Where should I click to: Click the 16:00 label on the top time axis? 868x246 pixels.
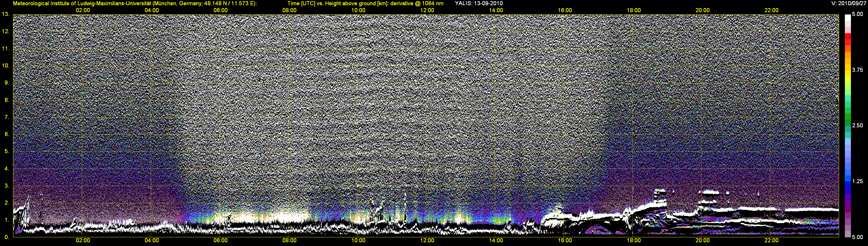tap(565, 10)
